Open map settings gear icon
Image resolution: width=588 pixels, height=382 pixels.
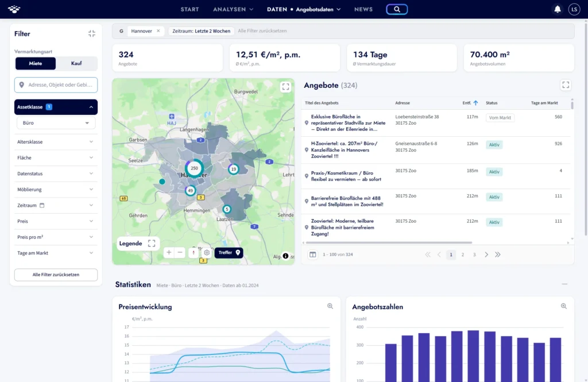click(207, 253)
